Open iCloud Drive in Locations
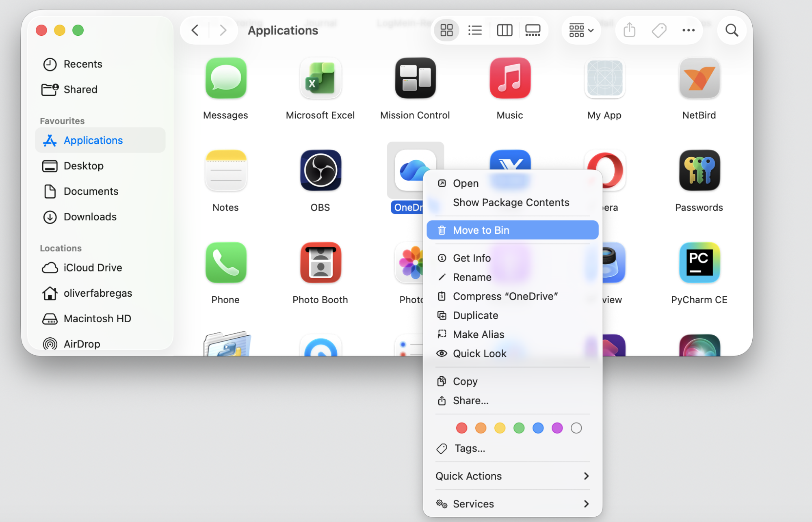 [100, 267]
